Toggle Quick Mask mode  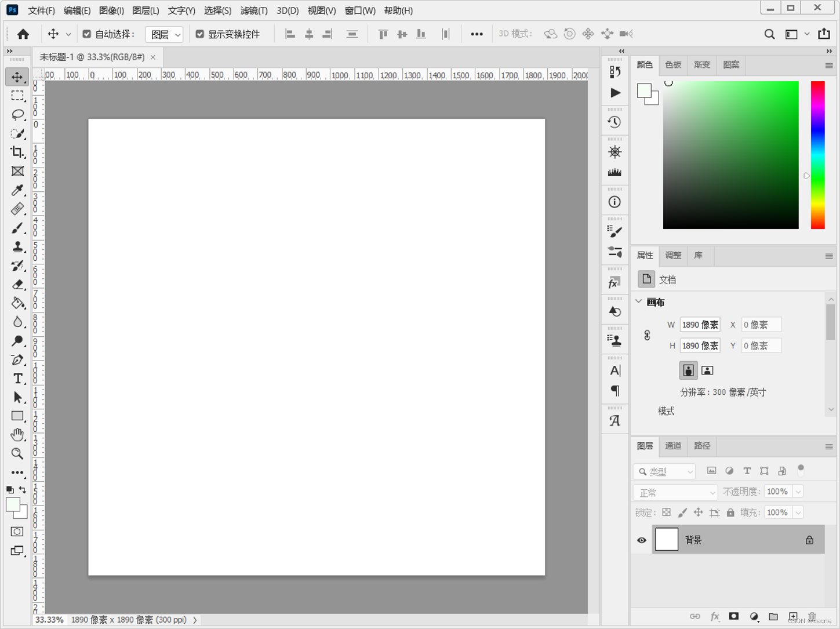click(17, 532)
